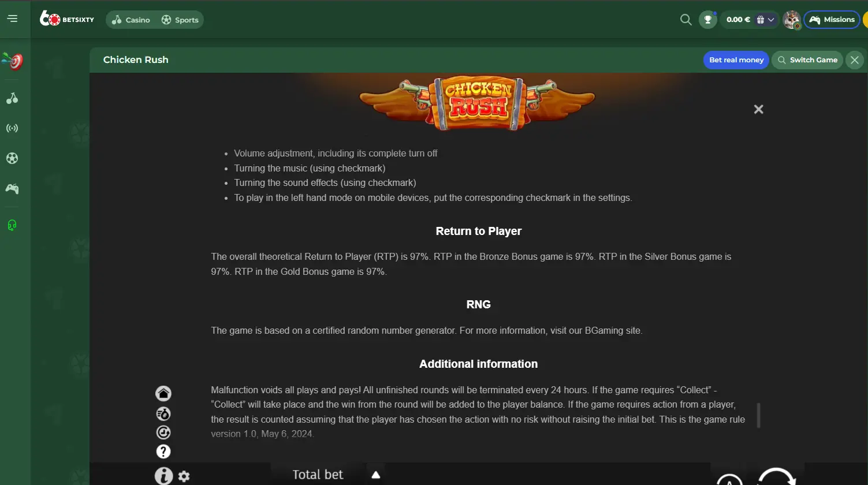This screenshot has width=868, height=485.
Task: Click the quick spin stopwatch icon
Action: (163, 413)
